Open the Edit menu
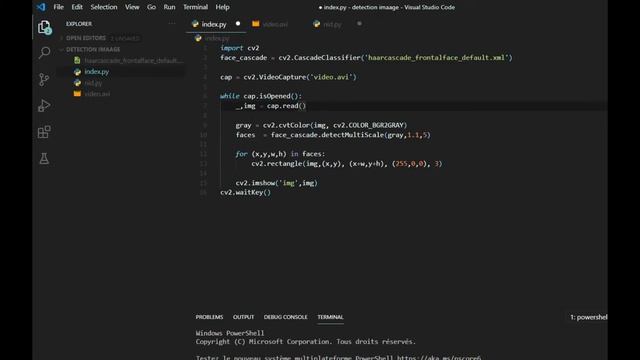The width and height of the screenshot is (640, 360). pyautogui.click(x=77, y=7)
